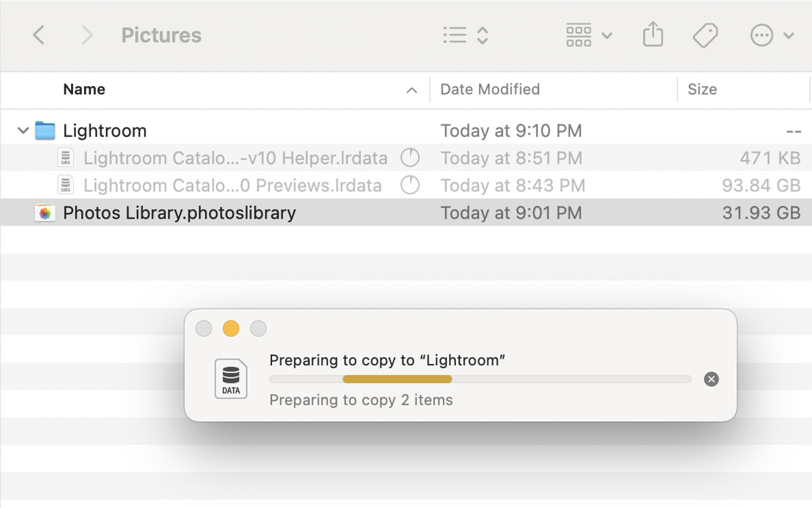Expand the grouping options chevron
The height and width of the screenshot is (508, 812).
[x=607, y=35]
